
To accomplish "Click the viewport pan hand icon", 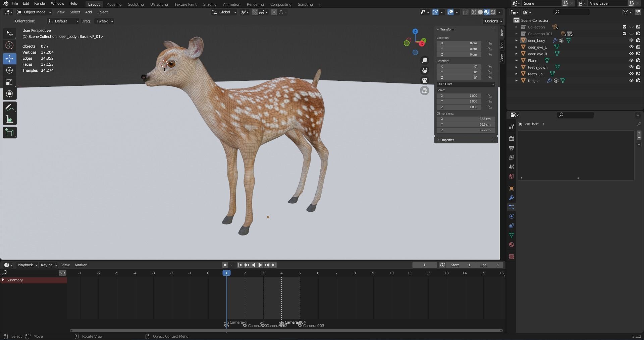I will point(425,70).
